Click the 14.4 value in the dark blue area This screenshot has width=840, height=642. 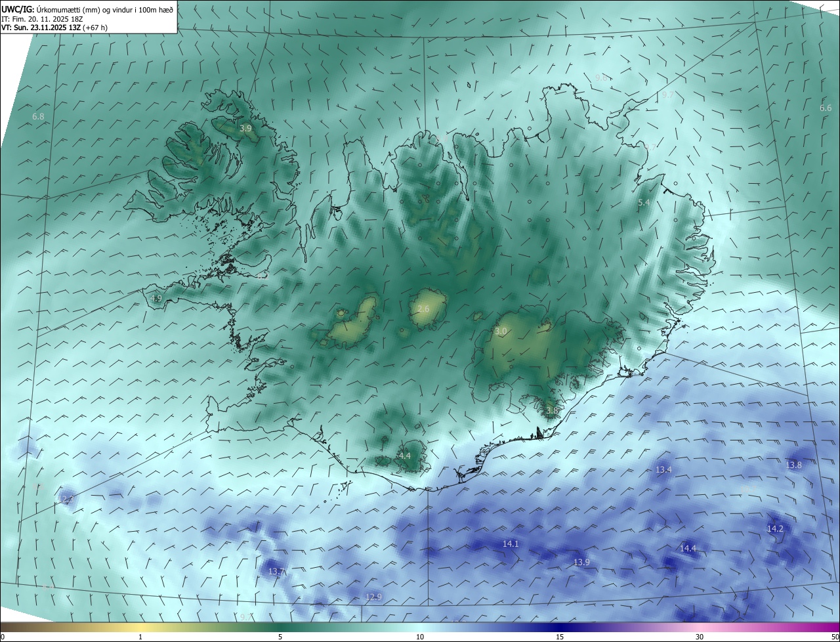point(688,548)
